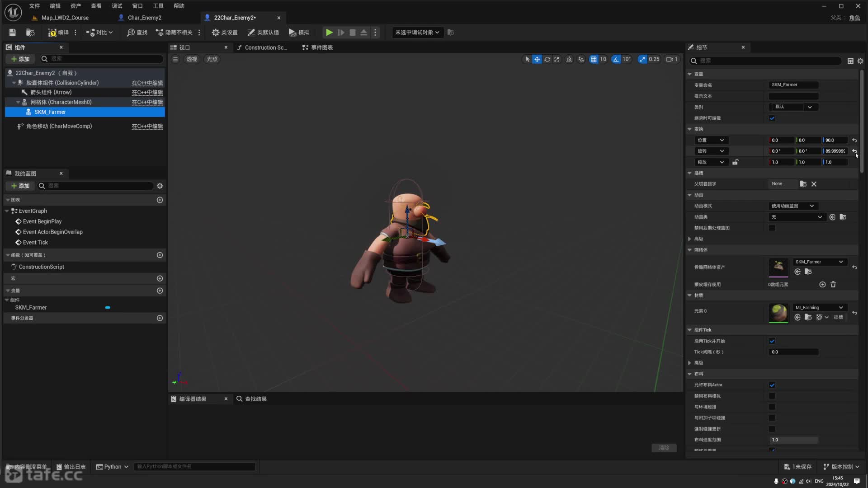Toggle 禁用布料模拟 checkbox

(772, 396)
